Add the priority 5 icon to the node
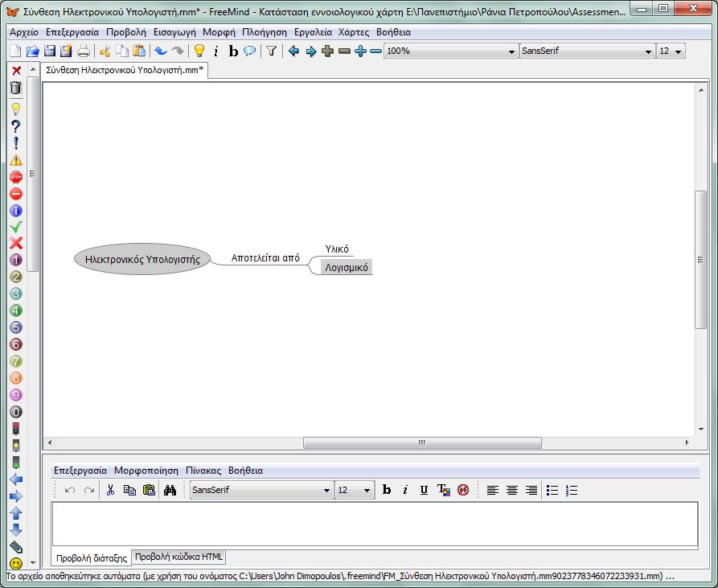 click(16, 327)
